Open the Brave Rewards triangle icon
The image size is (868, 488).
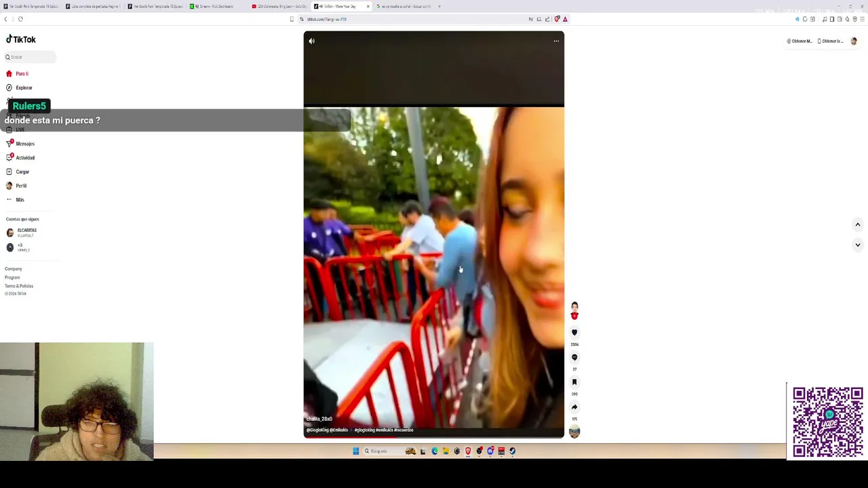click(565, 19)
